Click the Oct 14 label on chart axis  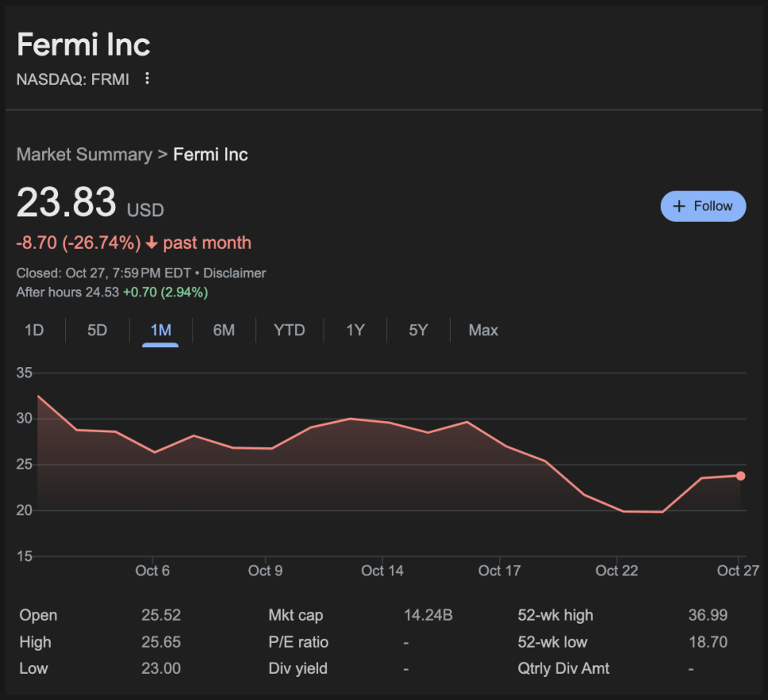click(x=382, y=570)
